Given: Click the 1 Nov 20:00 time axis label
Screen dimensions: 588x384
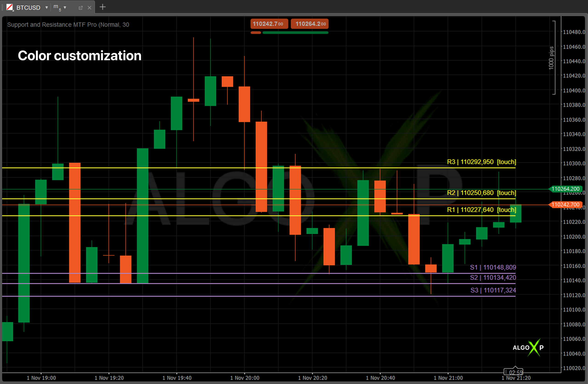Looking at the screenshot, I should (x=245, y=378).
